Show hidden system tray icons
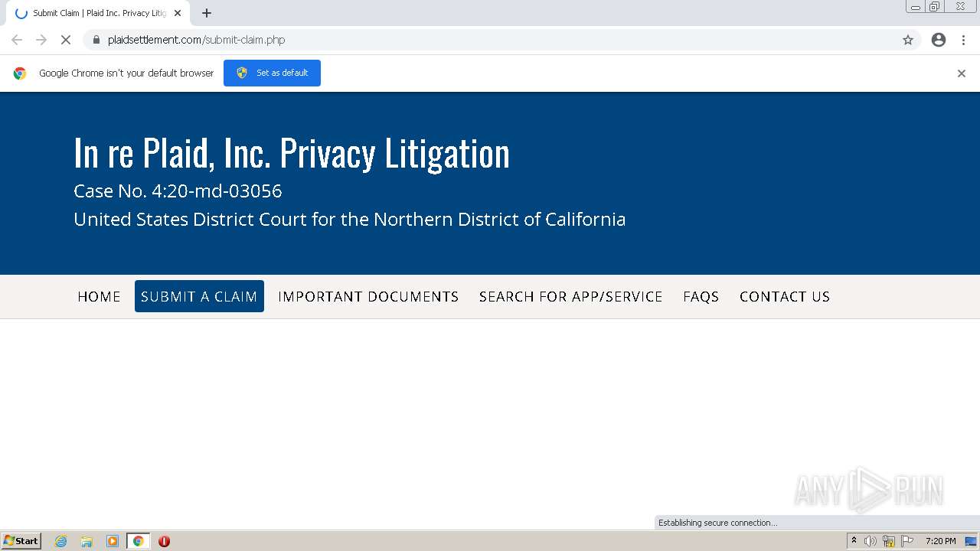Image resolution: width=980 pixels, height=551 pixels. 854,541
